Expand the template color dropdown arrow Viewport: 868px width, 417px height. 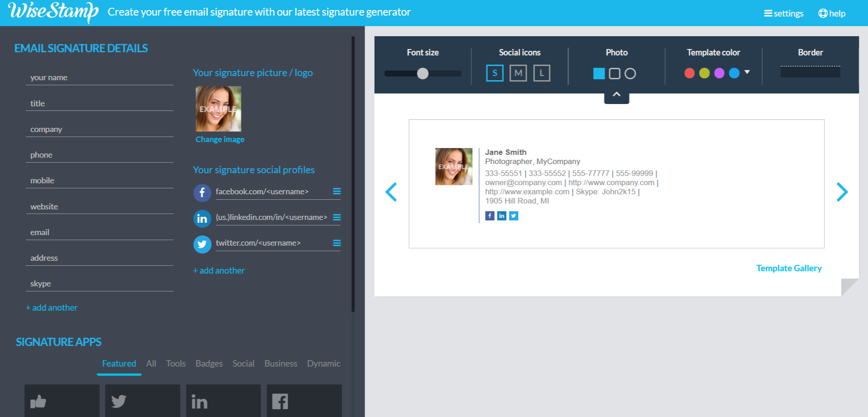(x=747, y=72)
